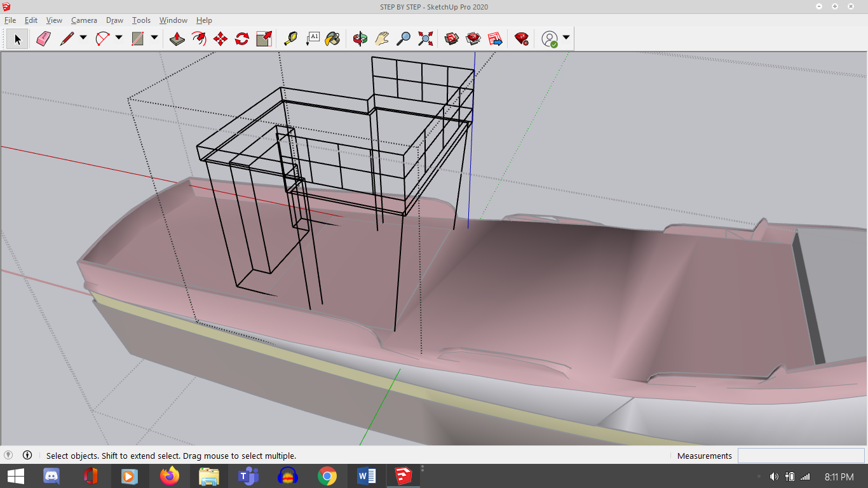Open the Extension Manager ruby icon
This screenshot has height=488, width=868.
click(522, 39)
